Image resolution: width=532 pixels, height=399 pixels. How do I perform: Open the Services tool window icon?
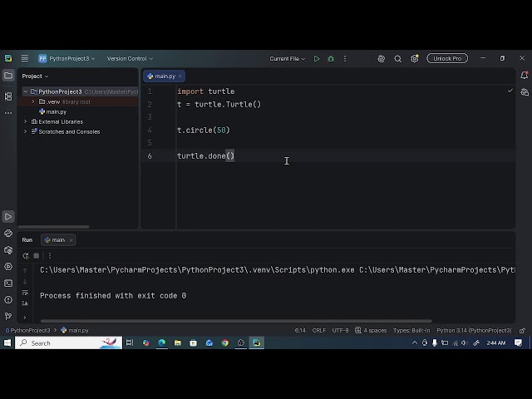pos(8,266)
